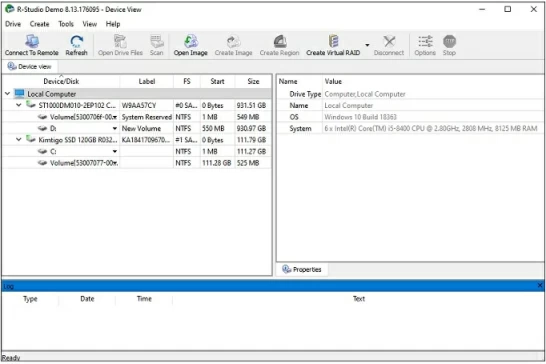Click the System Reserved label cell
Screen dimensions: 546x364
tap(147, 117)
